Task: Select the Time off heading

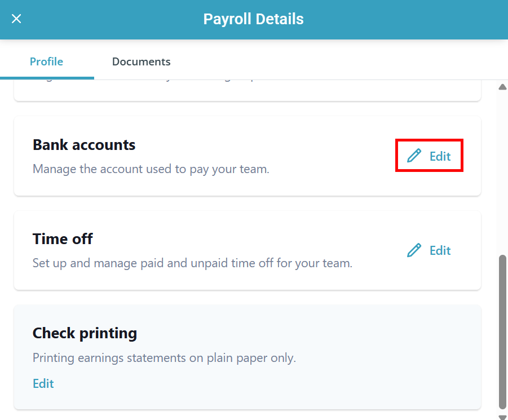Action: coord(63,239)
